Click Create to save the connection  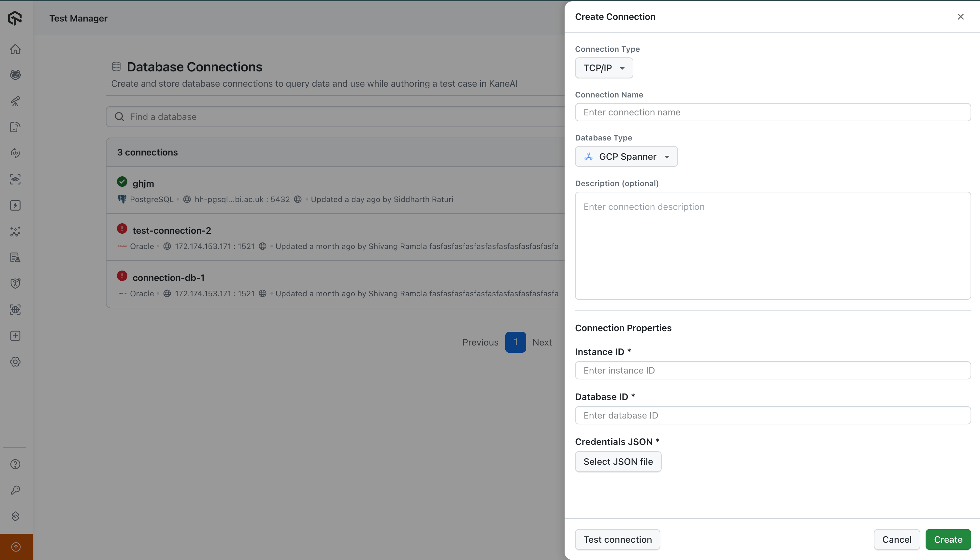pyautogui.click(x=947, y=539)
